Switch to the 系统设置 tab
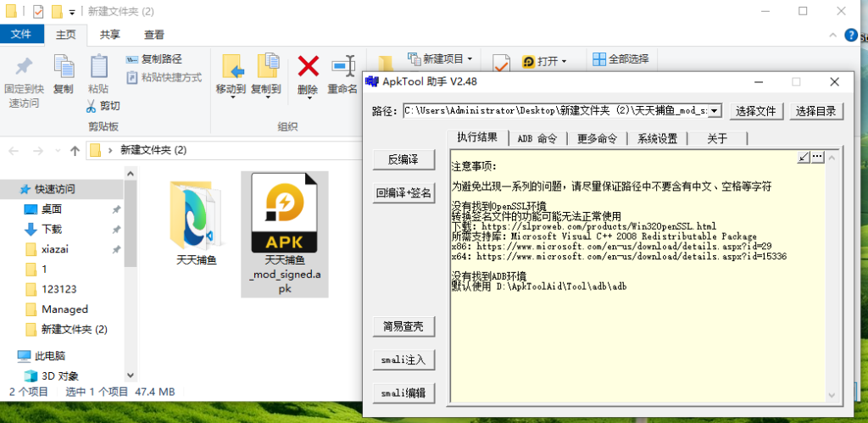This screenshot has width=868, height=423. click(657, 138)
